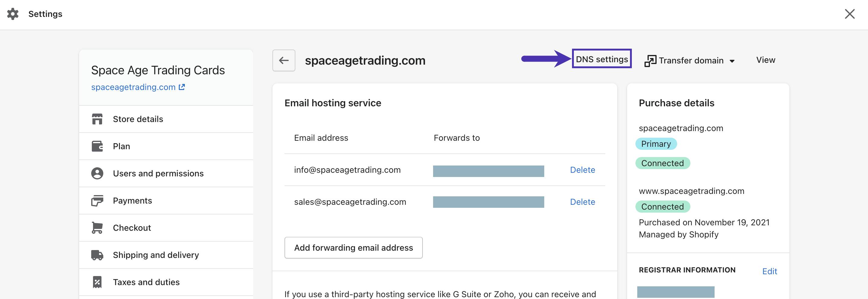
Task: Click the Shipping and delivery truck icon
Action: click(x=97, y=255)
